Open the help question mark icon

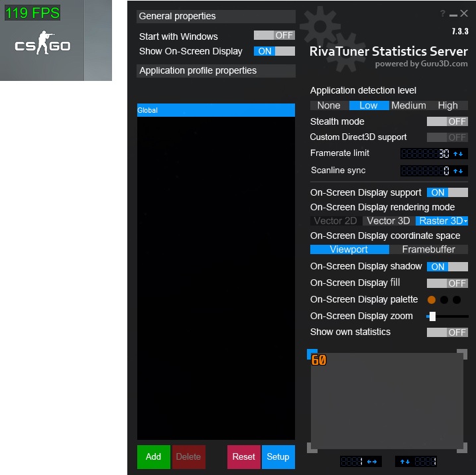pyautogui.click(x=443, y=13)
